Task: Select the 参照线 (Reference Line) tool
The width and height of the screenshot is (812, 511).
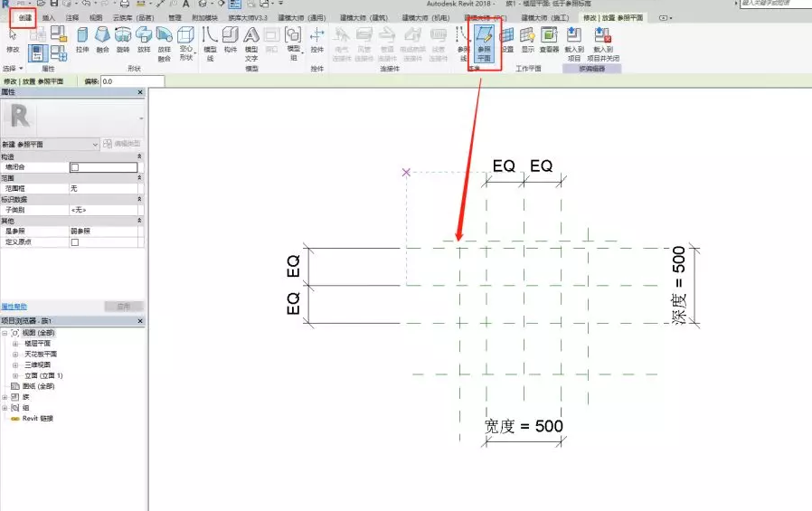Action: coord(462,43)
